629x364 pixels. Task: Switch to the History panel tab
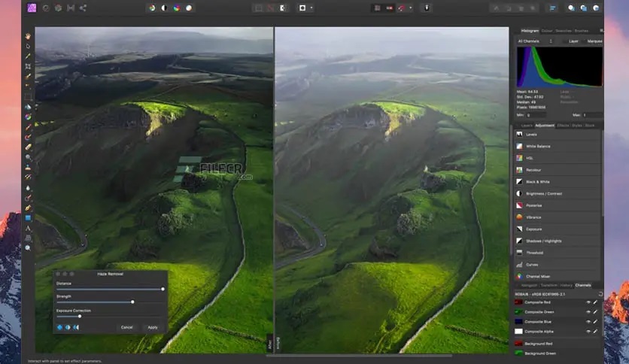pyautogui.click(x=566, y=286)
